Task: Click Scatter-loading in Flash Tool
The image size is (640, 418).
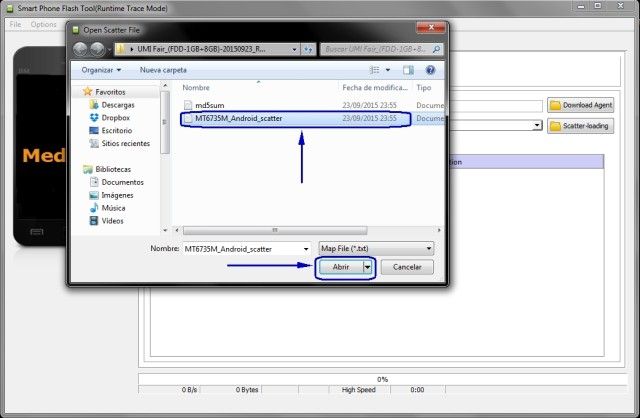Action: click(x=580, y=126)
